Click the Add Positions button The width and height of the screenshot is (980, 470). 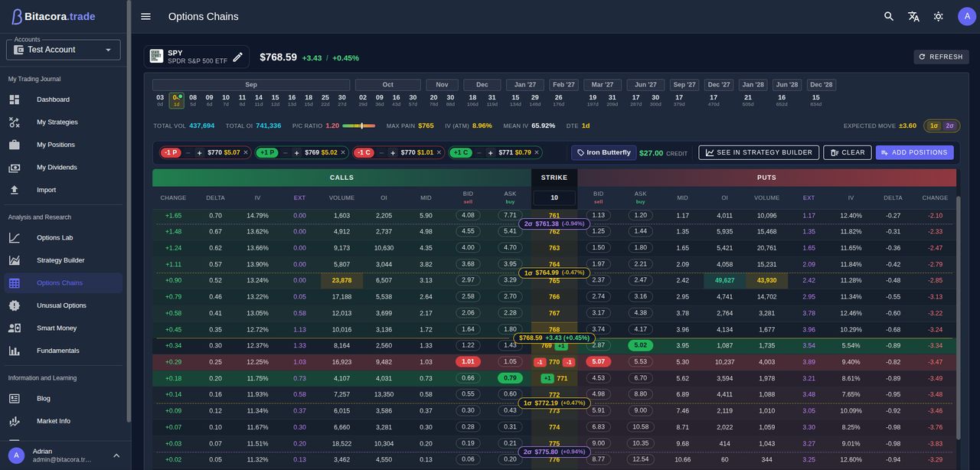pyautogui.click(x=915, y=152)
